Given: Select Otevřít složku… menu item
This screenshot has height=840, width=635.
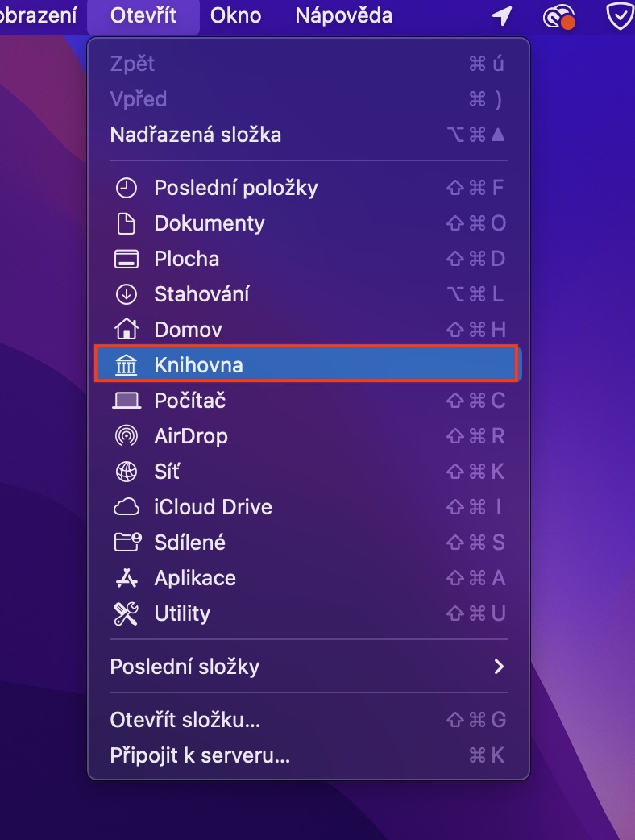Looking at the screenshot, I should pos(185,720).
